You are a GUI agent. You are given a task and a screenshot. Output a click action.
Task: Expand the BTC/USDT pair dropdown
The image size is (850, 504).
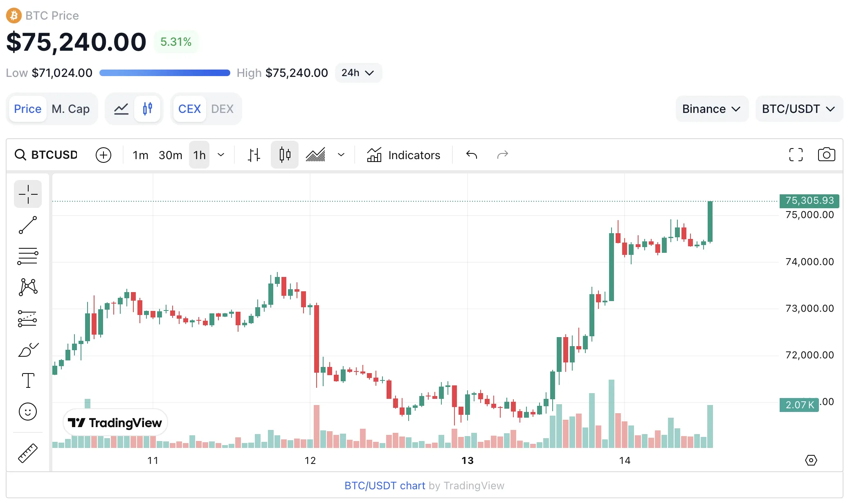[x=798, y=109]
